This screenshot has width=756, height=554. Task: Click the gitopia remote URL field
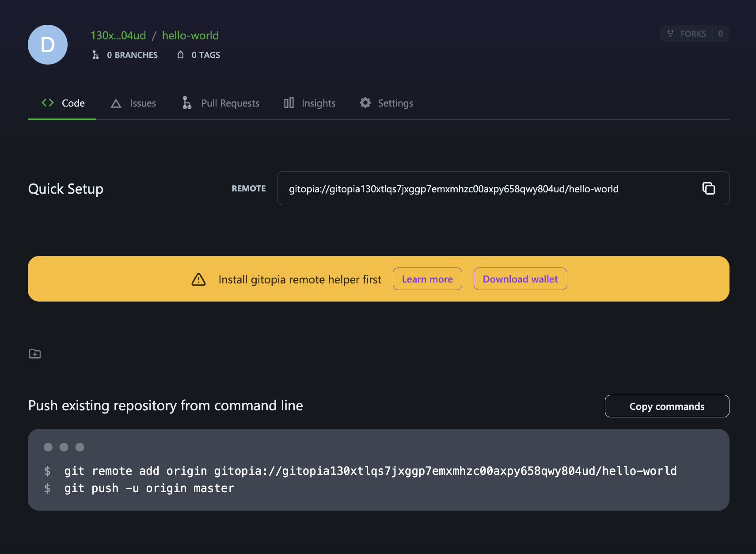click(503, 188)
